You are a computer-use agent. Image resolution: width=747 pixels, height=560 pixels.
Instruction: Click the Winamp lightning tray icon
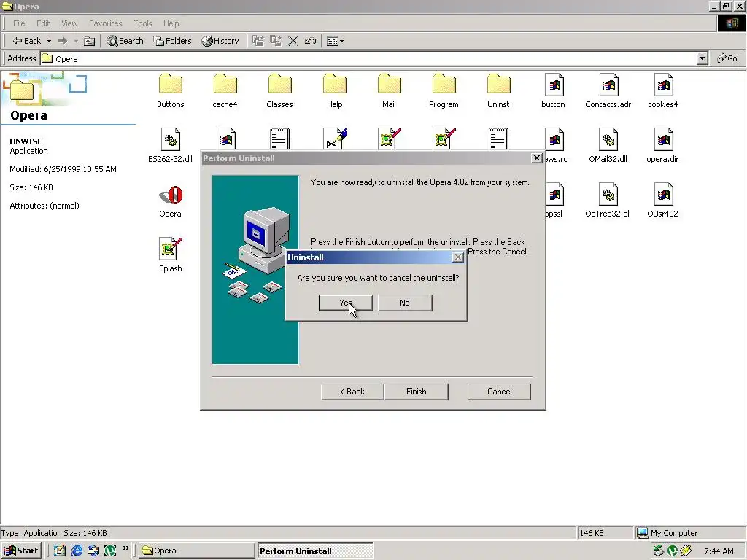[686, 551]
